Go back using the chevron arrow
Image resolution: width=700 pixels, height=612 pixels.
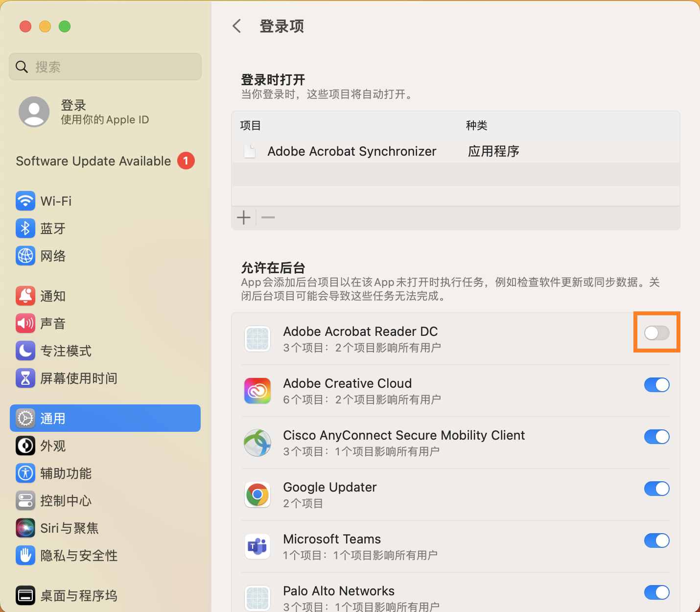[237, 26]
